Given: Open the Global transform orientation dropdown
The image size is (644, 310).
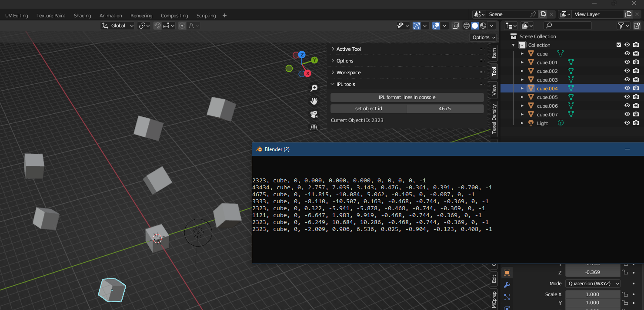Looking at the screenshot, I should (x=117, y=26).
